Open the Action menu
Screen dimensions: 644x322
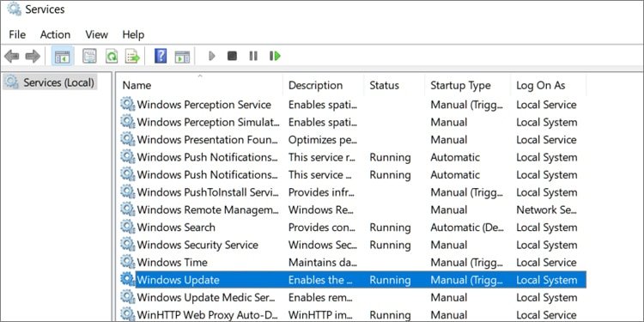tap(55, 34)
